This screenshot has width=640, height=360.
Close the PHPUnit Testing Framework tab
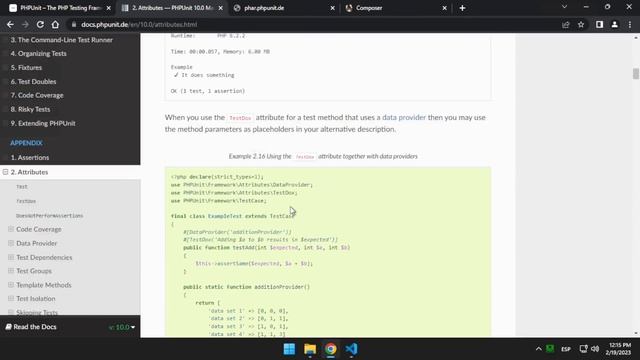[109, 8]
